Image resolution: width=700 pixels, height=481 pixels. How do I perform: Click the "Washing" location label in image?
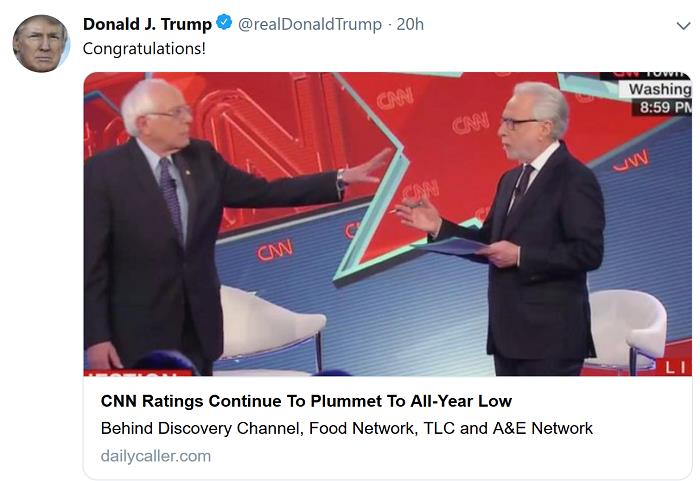tap(658, 89)
